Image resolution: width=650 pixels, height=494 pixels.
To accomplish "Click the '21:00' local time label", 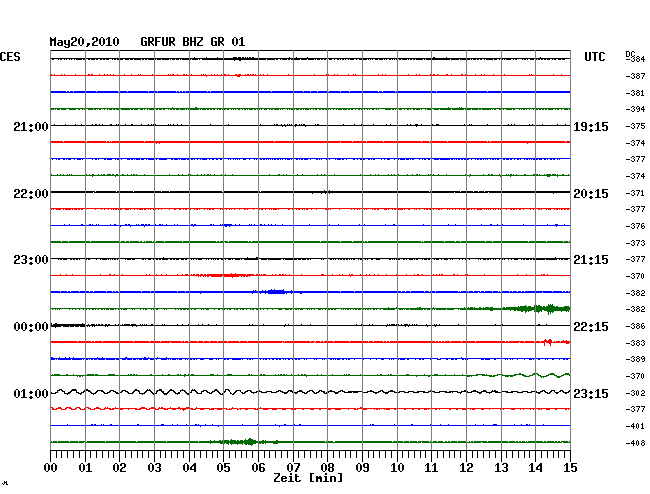I will click(31, 126).
